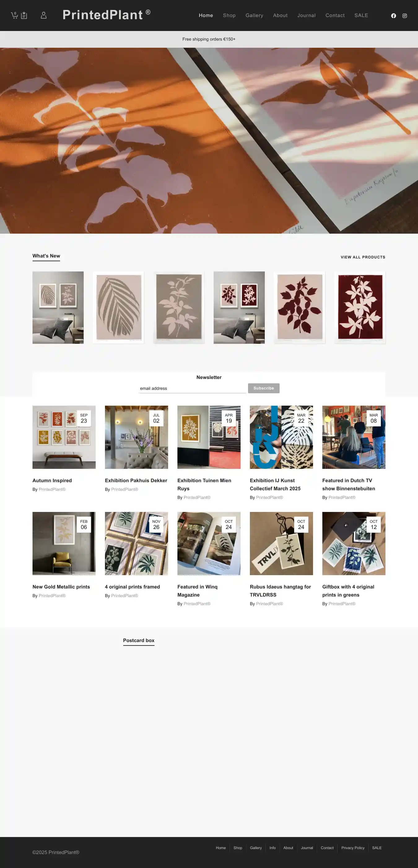The height and width of the screenshot is (868, 418).
Task: Select SALE in the top navigation
Action: [x=361, y=15]
